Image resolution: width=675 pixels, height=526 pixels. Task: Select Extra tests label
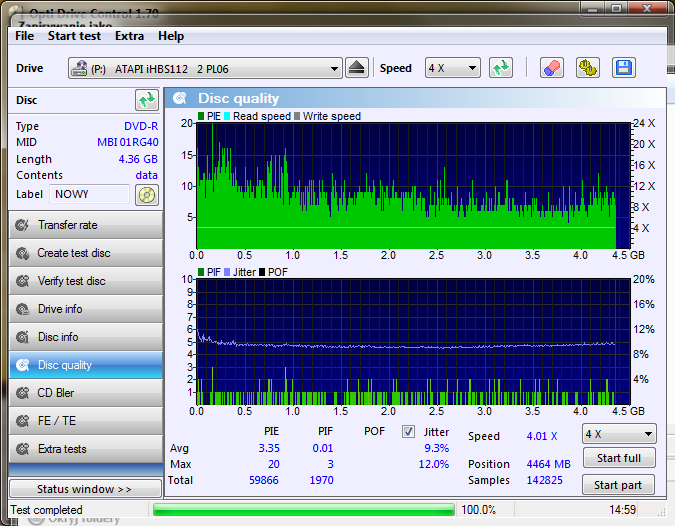[x=62, y=449]
